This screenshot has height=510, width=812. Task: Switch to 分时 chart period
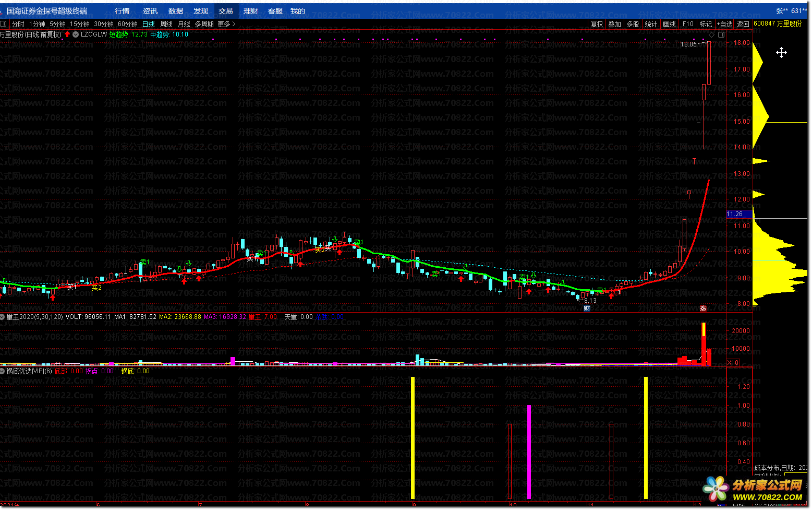pyautogui.click(x=18, y=24)
